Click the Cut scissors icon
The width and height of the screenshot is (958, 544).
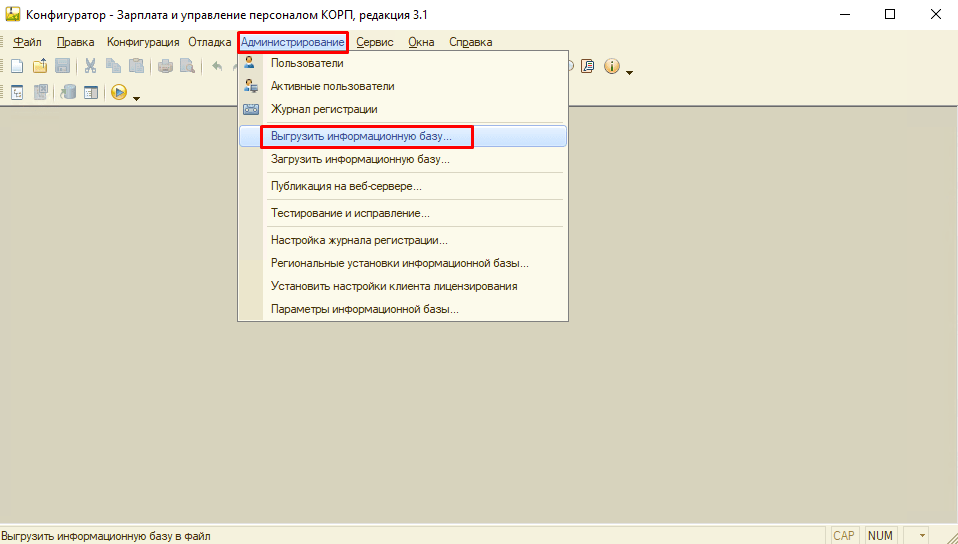click(x=90, y=66)
